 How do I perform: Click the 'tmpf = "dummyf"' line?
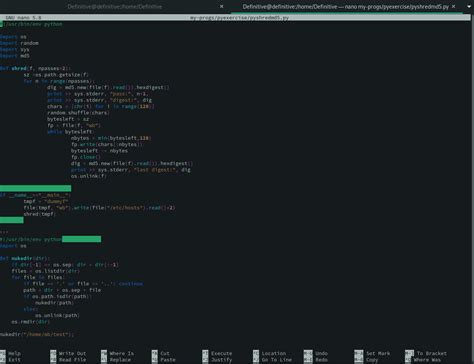coord(46,201)
